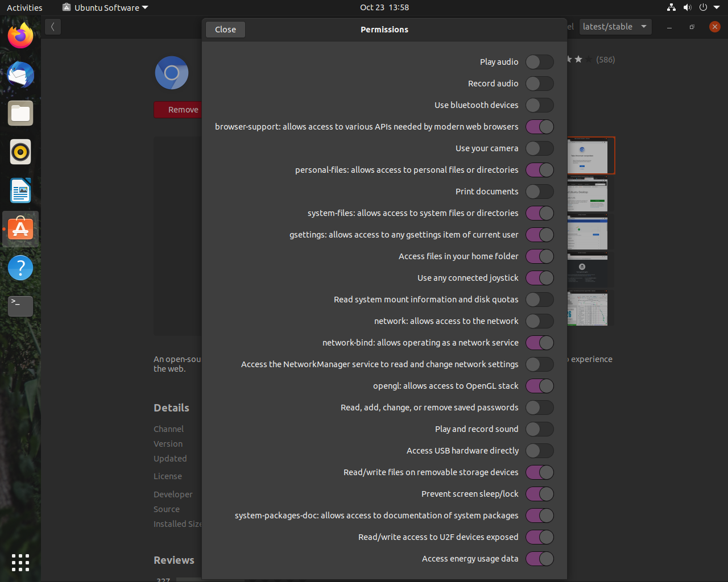Image resolution: width=728 pixels, height=582 pixels.
Task: Disable opengl access switch
Action: pos(540,386)
